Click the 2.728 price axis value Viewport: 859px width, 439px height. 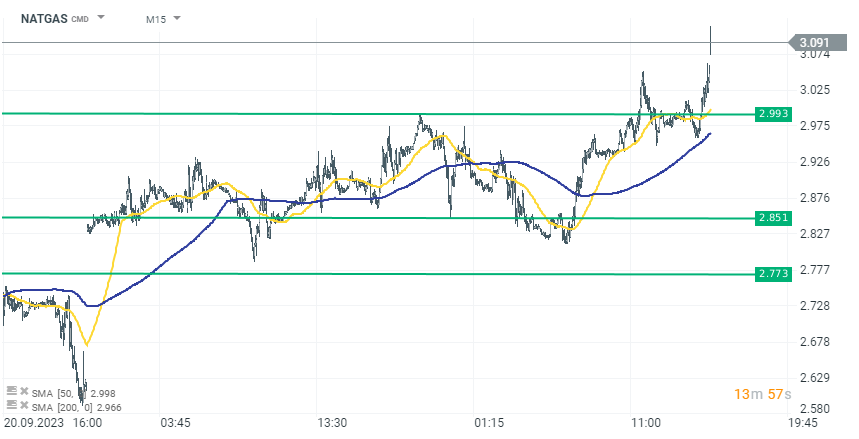[x=815, y=306]
